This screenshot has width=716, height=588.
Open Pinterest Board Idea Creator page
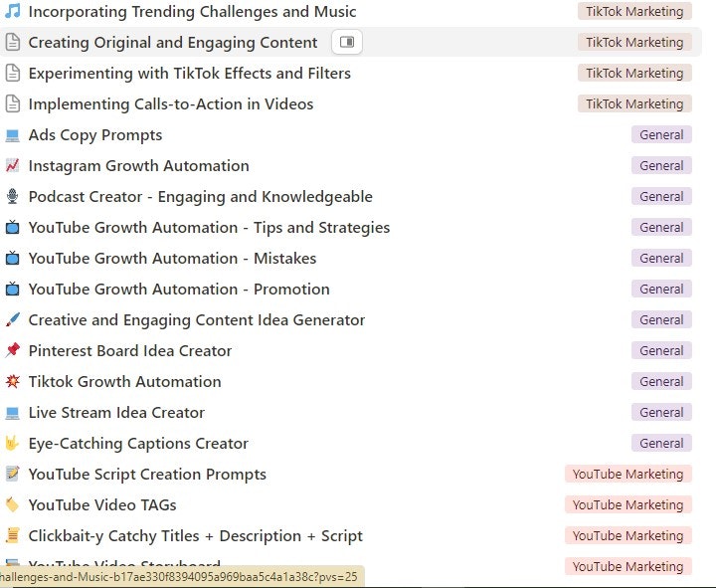click(x=130, y=350)
